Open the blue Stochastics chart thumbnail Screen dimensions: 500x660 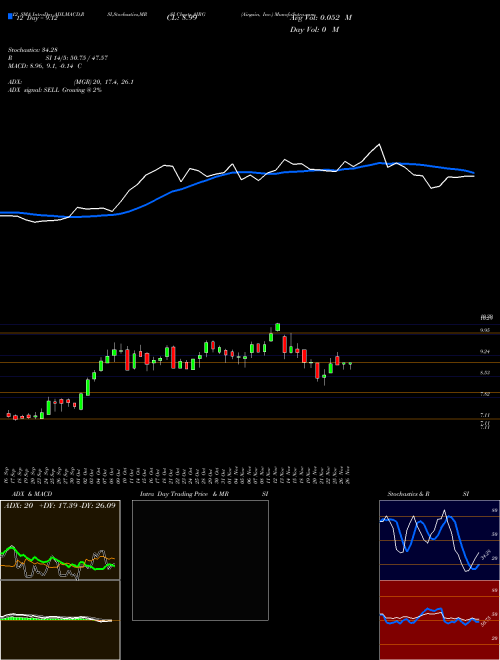click(439, 540)
